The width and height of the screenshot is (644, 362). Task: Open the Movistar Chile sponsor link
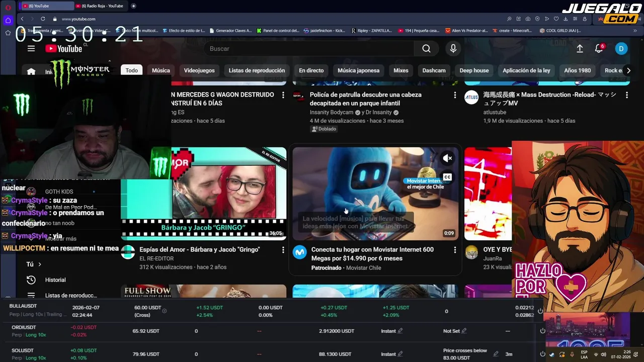(364, 268)
